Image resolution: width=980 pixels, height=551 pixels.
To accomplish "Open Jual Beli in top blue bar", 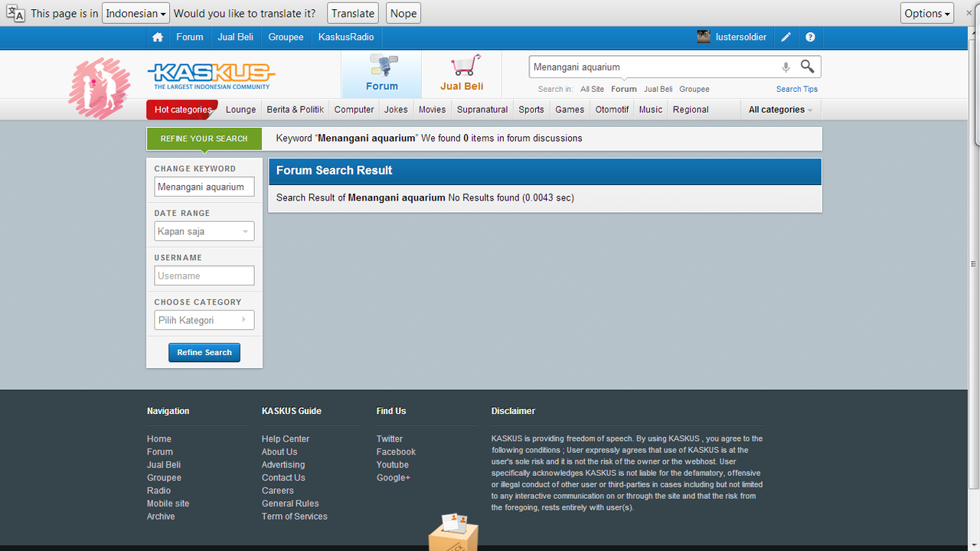I will click(236, 37).
